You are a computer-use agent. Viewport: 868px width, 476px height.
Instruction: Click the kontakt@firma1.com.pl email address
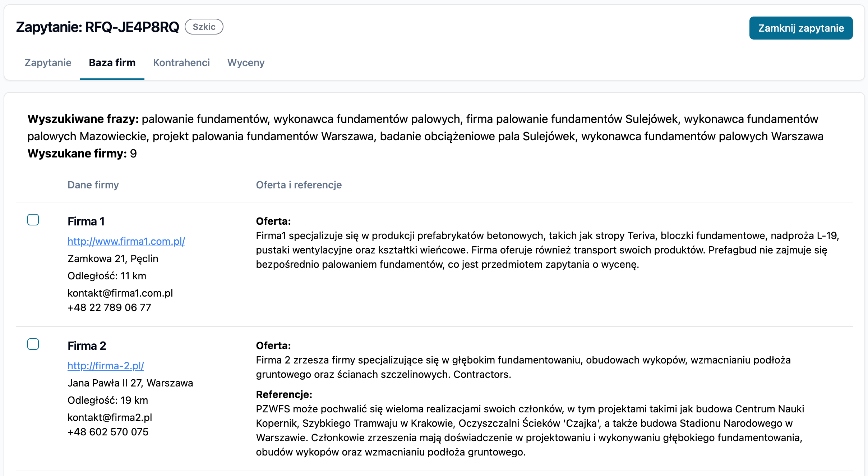click(120, 293)
